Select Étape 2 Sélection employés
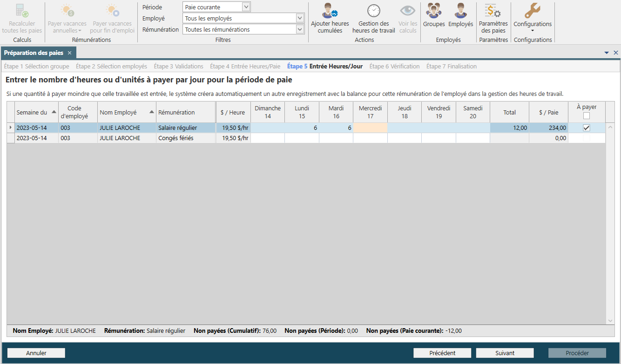Screen dimensions: 621x364 point(111,67)
